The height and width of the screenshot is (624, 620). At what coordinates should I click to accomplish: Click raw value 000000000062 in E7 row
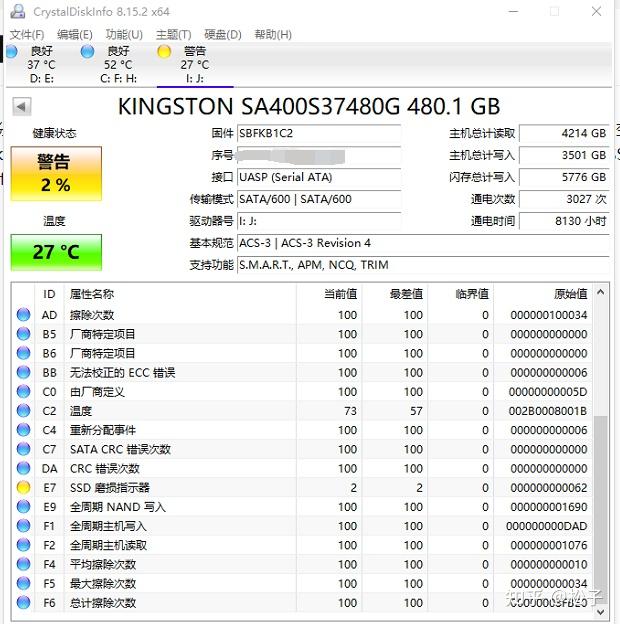[549, 488]
